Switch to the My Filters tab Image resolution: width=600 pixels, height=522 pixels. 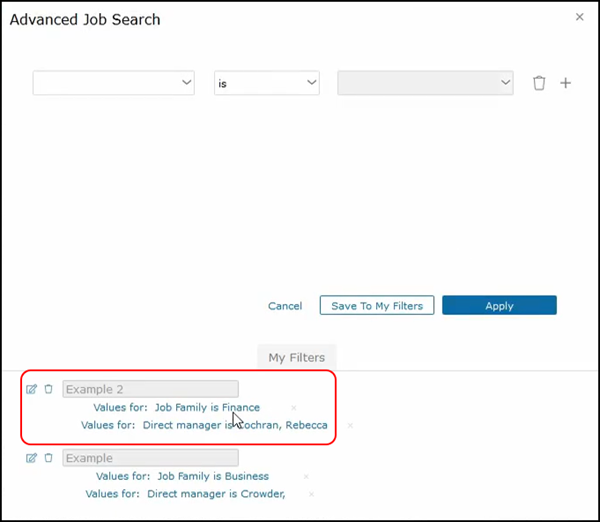coord(297,357)
